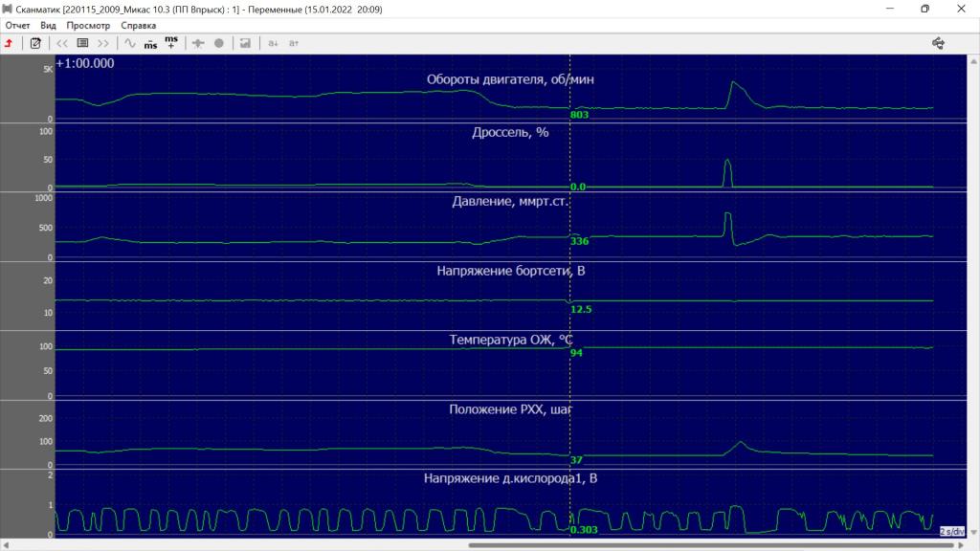The height and width of the screenshot is (551, 980).
Task: Click the 2 s/div scale label
Action: click(952, 532)
